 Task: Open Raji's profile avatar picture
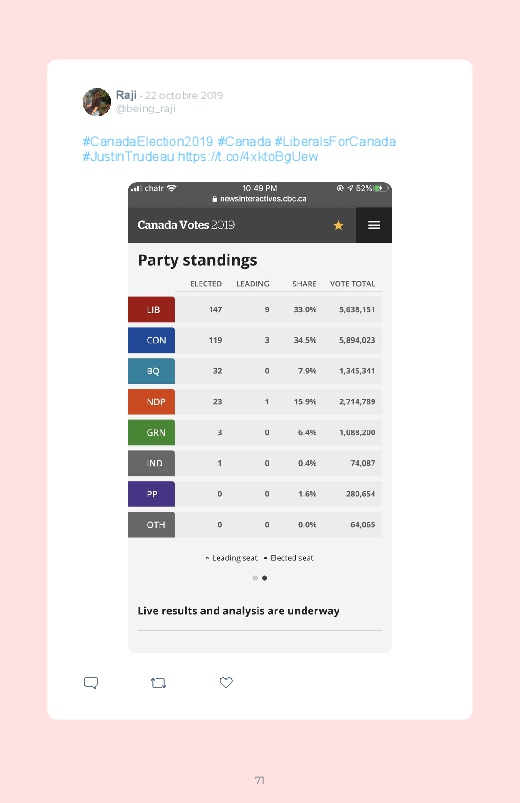(97, 102)
